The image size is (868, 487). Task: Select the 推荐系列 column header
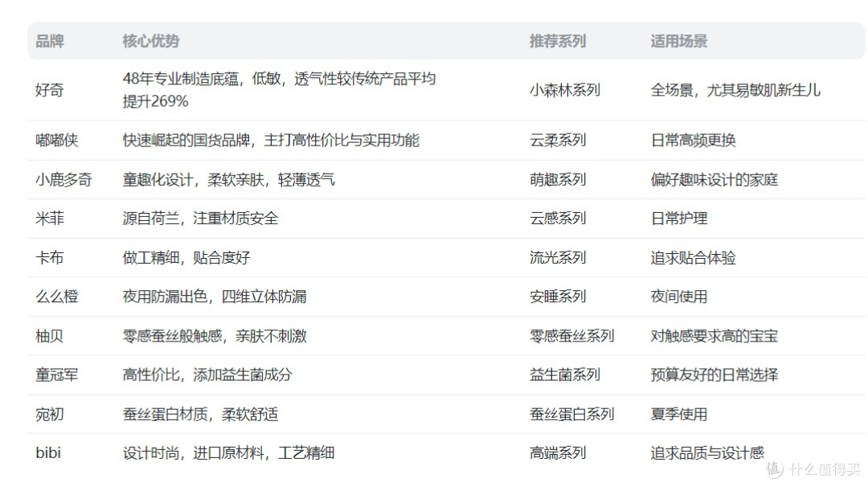click(558, 41)
